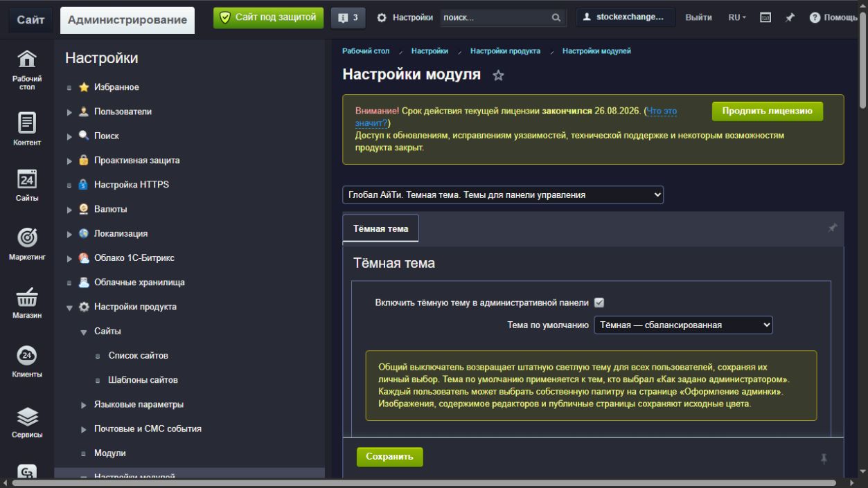Viewport: 868px width, 488px height.
Task: Expand the Поиск tree node arrow
Action: [x=69, y=136]
